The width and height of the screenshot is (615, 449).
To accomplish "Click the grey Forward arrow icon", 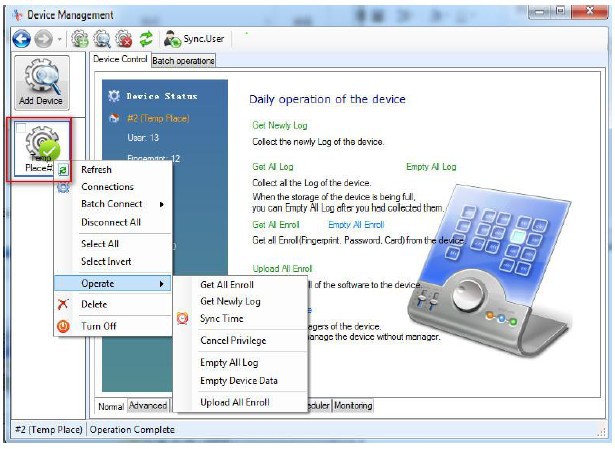I will [44, 39].
